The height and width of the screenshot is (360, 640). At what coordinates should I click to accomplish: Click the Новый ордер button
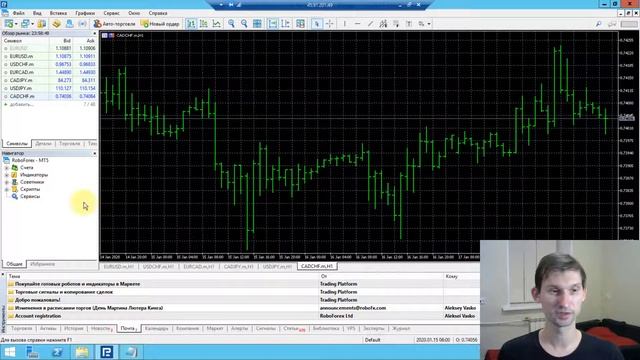point(160,24)
